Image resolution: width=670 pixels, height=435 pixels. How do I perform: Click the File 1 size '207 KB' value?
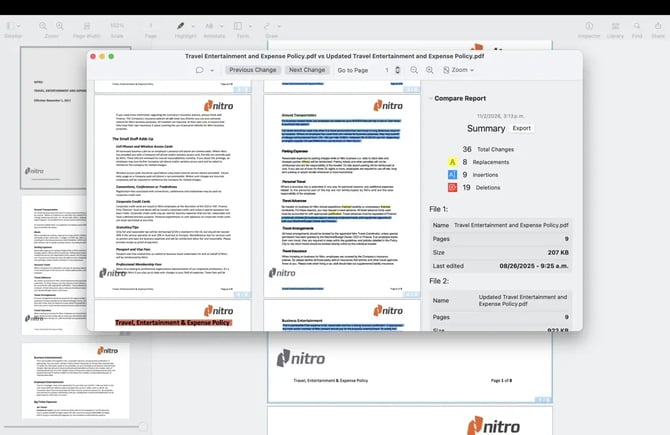click(558, 253)
